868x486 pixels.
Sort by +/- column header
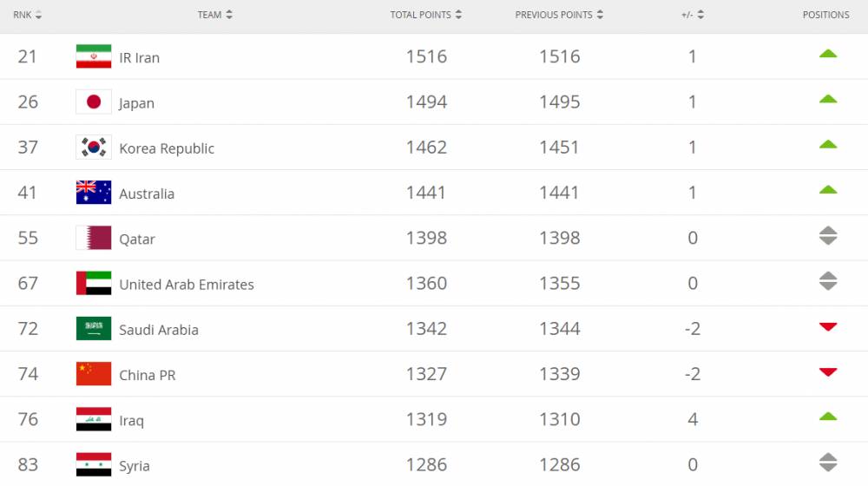(693, 15)
